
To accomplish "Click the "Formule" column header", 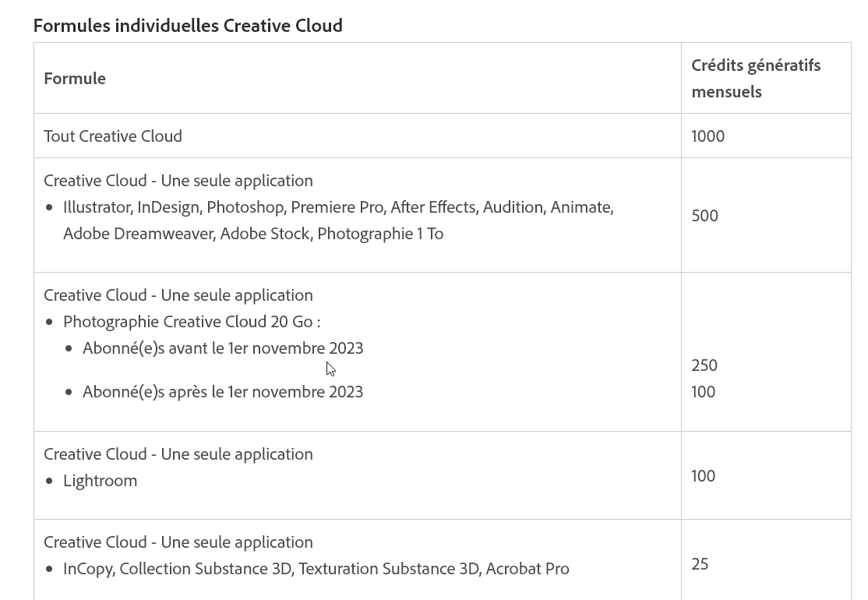I will 75,79.
